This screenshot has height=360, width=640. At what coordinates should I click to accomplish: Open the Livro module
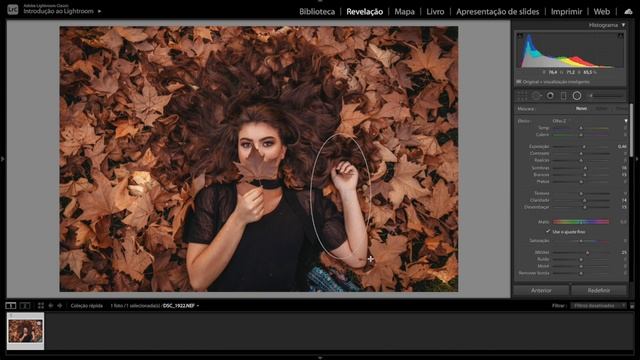(435, 11)
